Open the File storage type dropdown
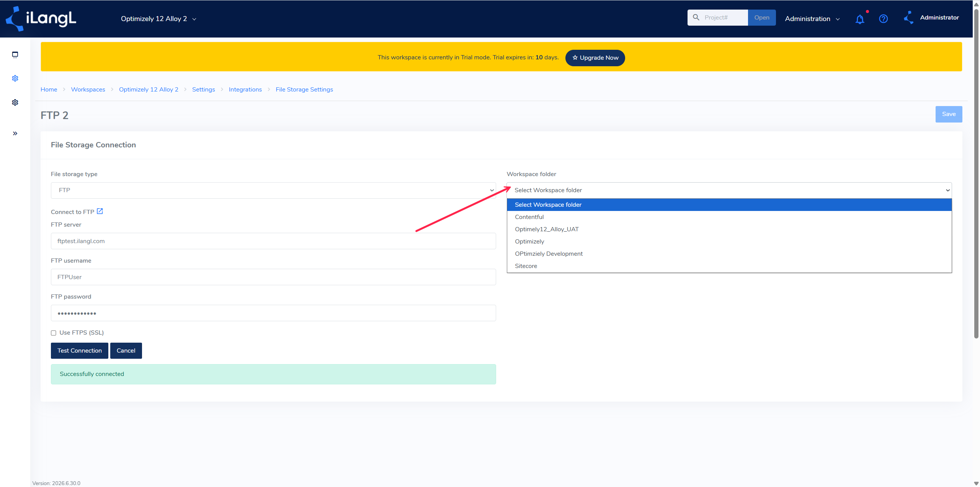The height and width of the screenshot is (487, 980). tap(273, 190)
